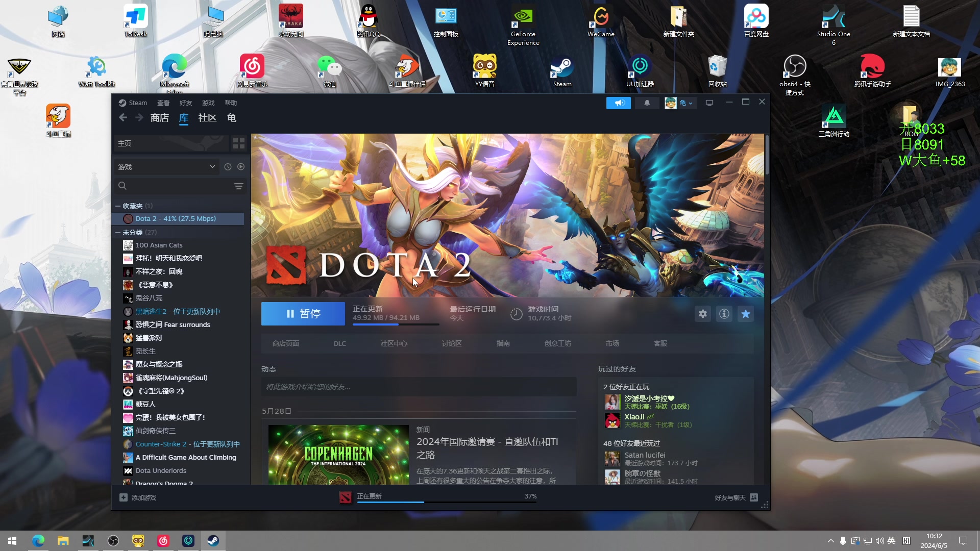
Task: Open the 好友 menu
Action: point(186,103)
